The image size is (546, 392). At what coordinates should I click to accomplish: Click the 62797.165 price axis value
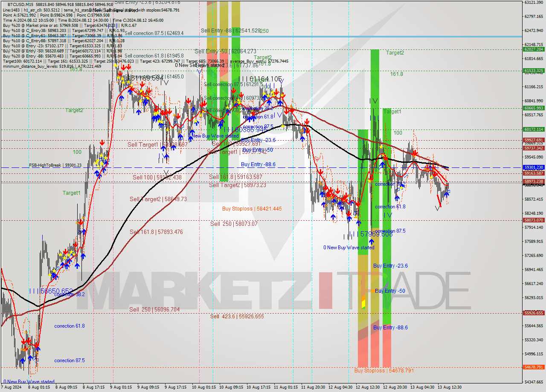coord(534,16)
